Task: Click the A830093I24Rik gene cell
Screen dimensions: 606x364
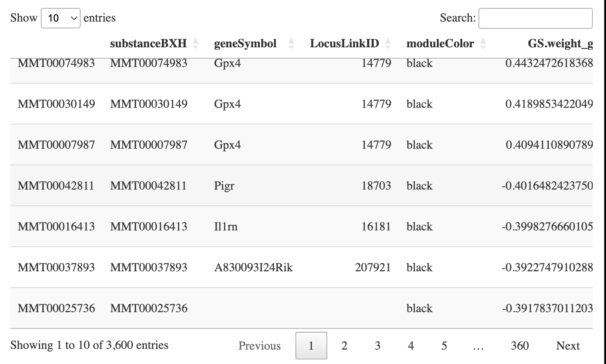Action: click(x=253, y=268)
